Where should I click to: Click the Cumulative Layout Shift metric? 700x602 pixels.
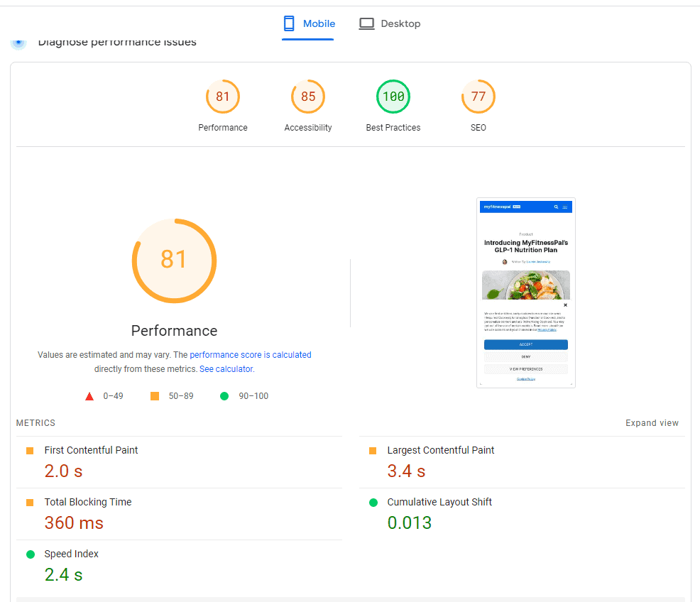point(439,503)
